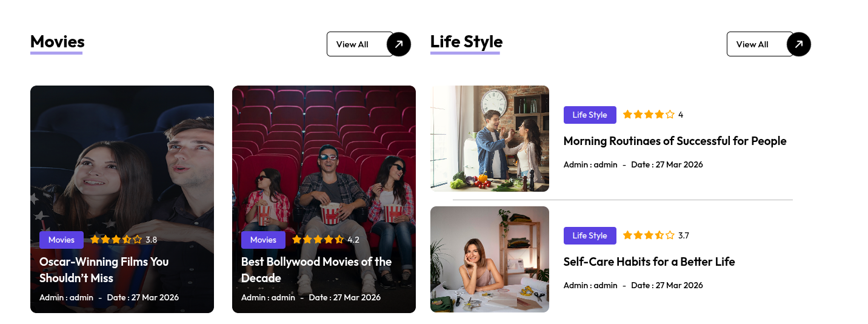Viewport: 868px width, 324px height.
Task: Click the Movies section heading
Action: [58, 41]
